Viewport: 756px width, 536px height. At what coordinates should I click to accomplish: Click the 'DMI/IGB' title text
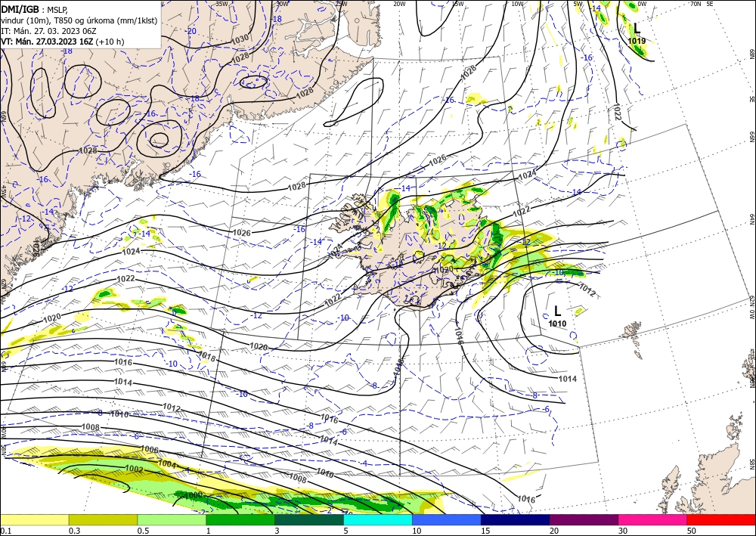pos(20,8)
